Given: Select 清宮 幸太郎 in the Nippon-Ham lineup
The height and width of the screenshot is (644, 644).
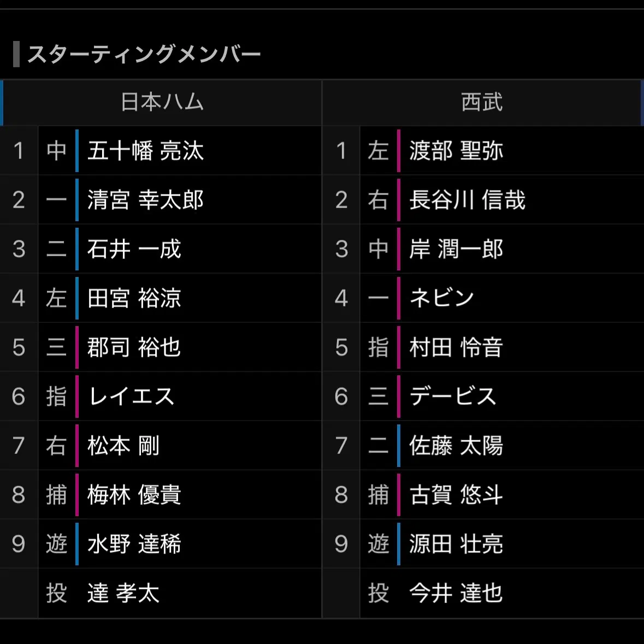Looking at the screenshot, I should point(145,200).
